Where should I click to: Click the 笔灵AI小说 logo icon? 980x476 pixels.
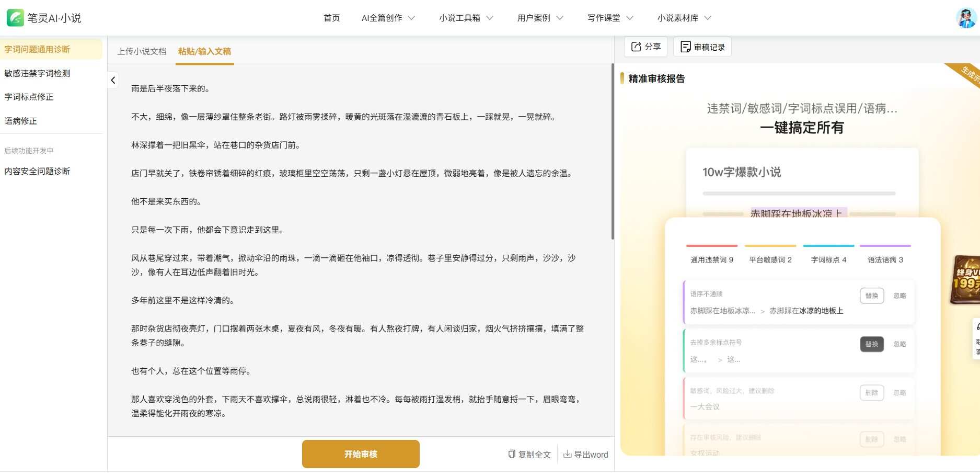[15, 18]
